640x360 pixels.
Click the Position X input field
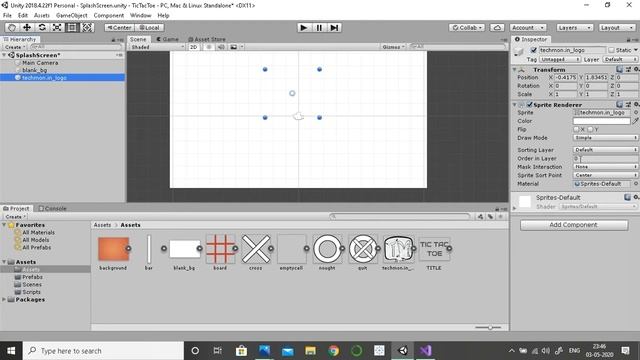566,77
